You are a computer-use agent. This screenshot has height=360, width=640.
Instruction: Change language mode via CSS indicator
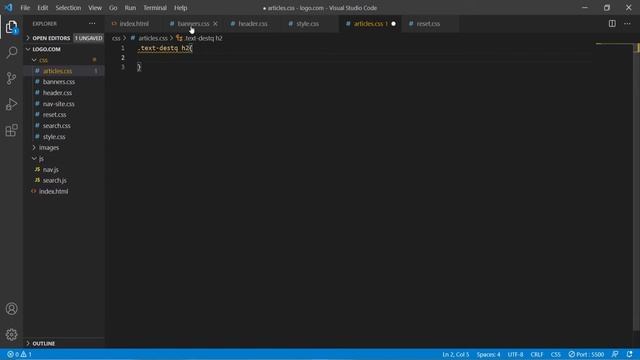[556, 354]
